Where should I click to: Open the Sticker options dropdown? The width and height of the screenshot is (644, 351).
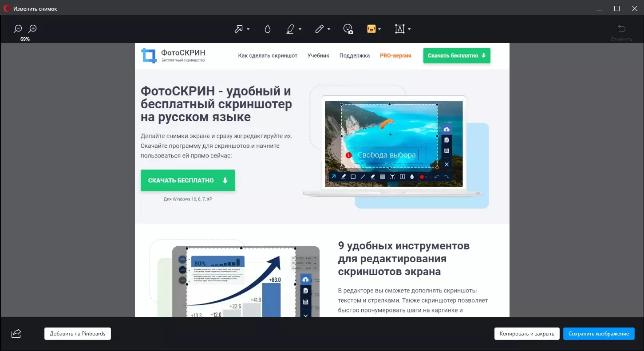pyautogui.click(x=379, y=29)
